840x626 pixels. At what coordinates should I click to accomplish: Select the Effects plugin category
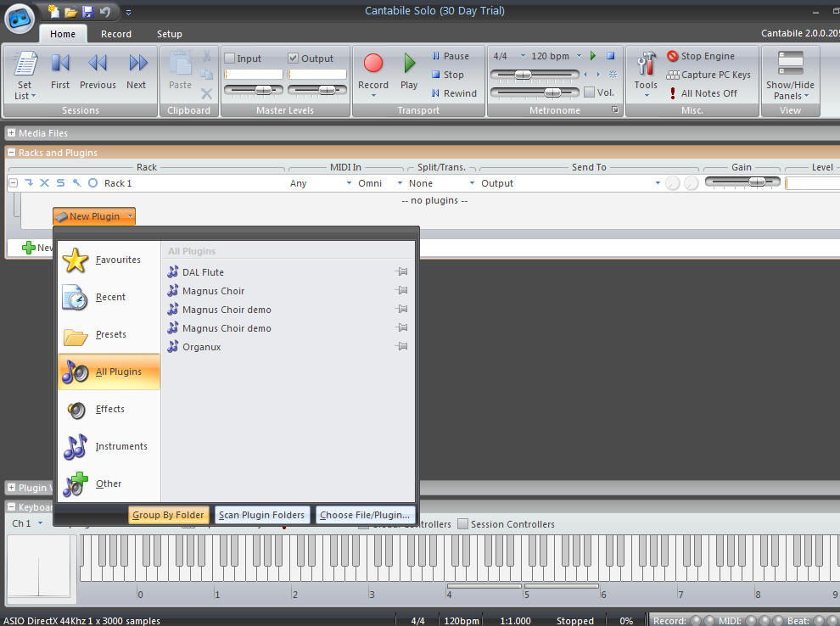109,409
